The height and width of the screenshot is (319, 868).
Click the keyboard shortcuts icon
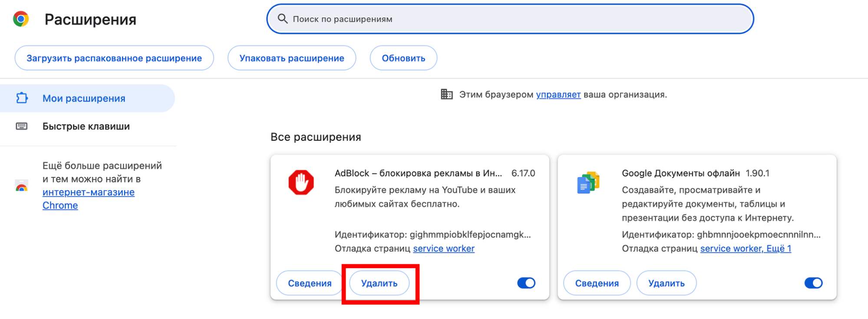(22, 126)
